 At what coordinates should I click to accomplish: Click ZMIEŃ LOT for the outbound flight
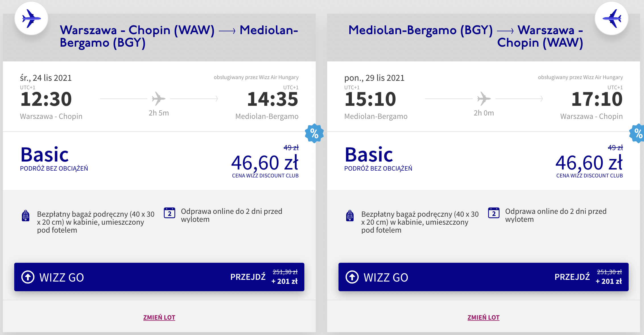pyautogui.click(x=159, y=317)
